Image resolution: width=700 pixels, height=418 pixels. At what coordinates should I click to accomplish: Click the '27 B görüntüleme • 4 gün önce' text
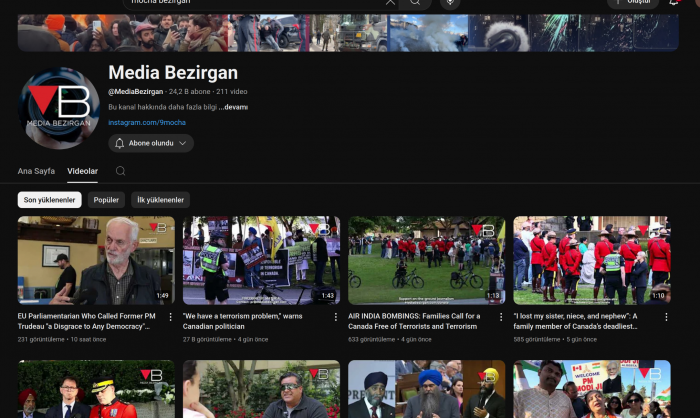click(225, 339)
